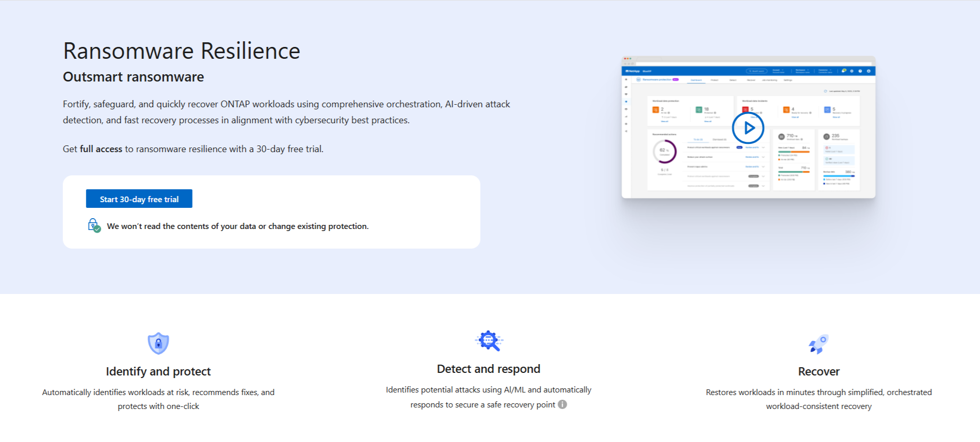Click the rocket icon above Recover
The image size is (980, 442).
tap(818, 344)
